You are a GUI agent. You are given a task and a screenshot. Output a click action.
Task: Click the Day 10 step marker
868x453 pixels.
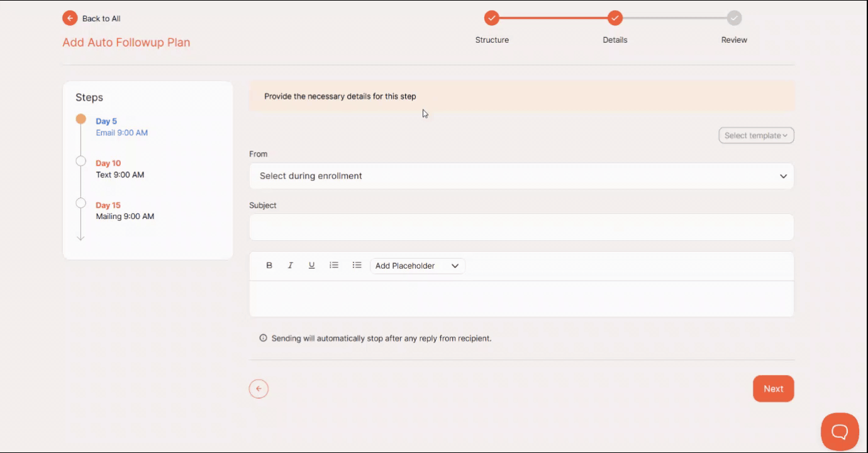[81, 161]
